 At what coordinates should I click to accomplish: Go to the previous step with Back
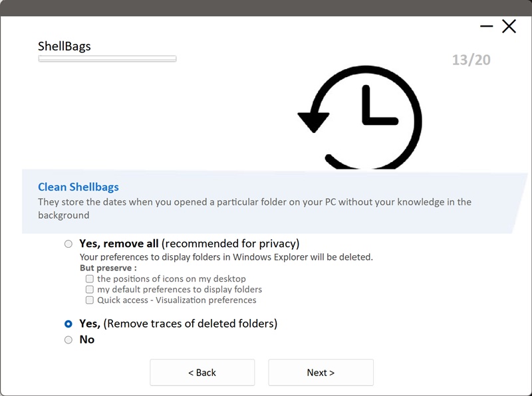tap(202, 372)
